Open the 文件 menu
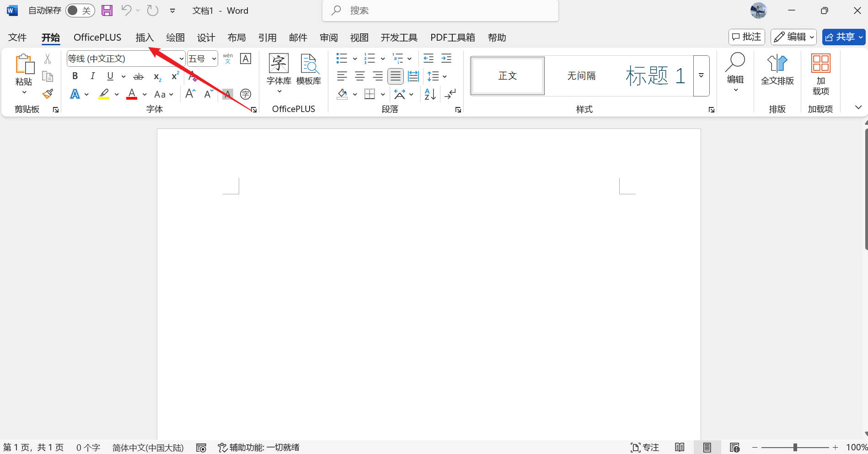Image resolution: width=868 pixels, height=454 pixels. point(17,37)
